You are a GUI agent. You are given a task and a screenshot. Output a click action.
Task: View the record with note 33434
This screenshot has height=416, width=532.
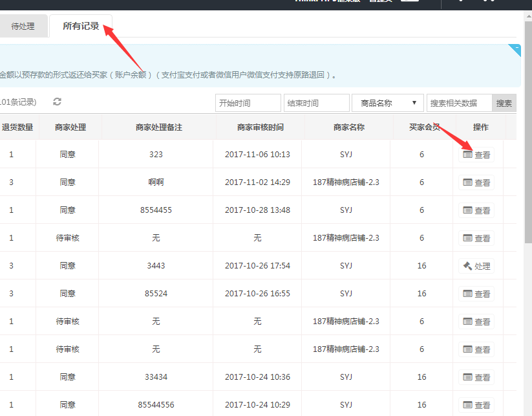pos(476,377)
